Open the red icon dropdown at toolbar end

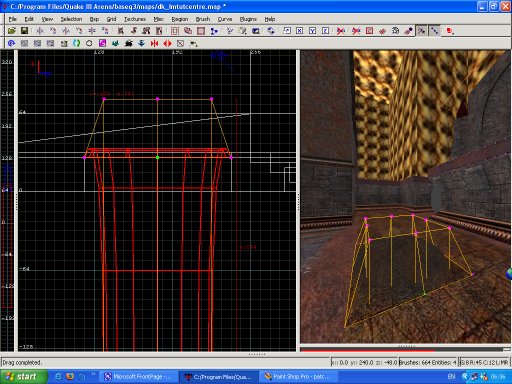coord(450,31)
